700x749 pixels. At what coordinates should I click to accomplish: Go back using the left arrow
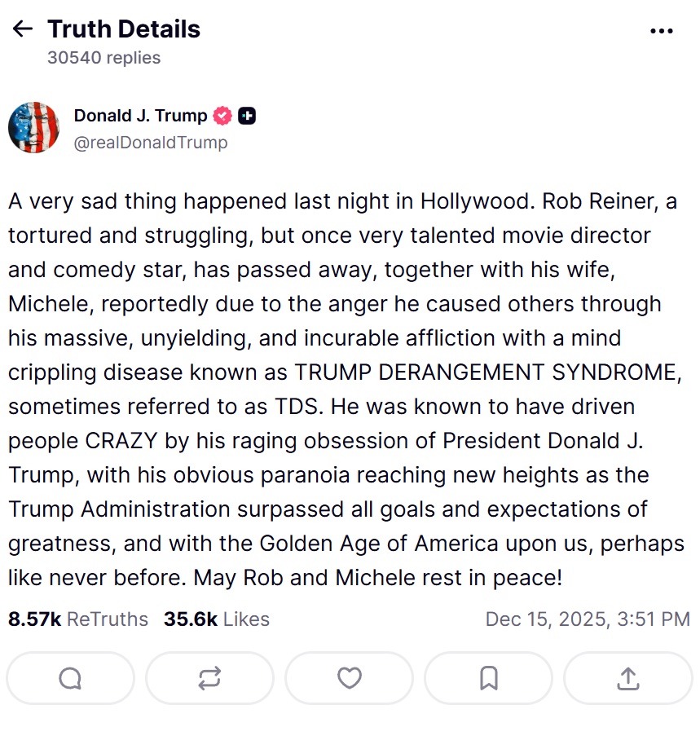pyautogui.click(x=22, y=29)
